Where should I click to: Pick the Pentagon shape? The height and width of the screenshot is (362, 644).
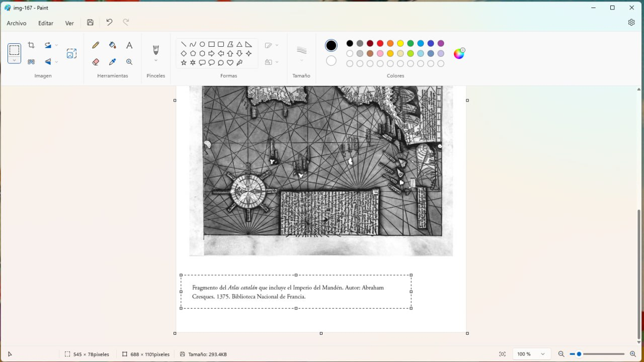[193, 53]
